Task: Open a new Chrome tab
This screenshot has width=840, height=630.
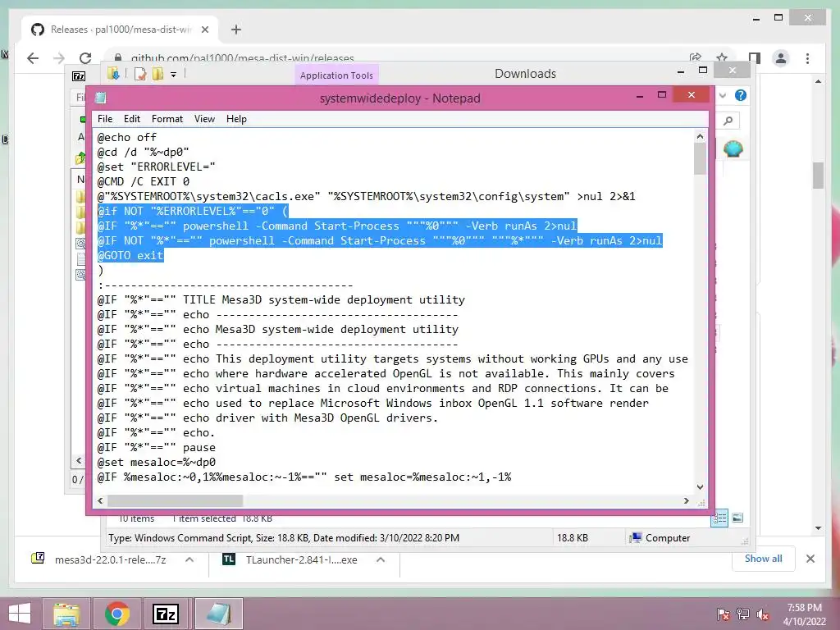Action: coord(235,30)
